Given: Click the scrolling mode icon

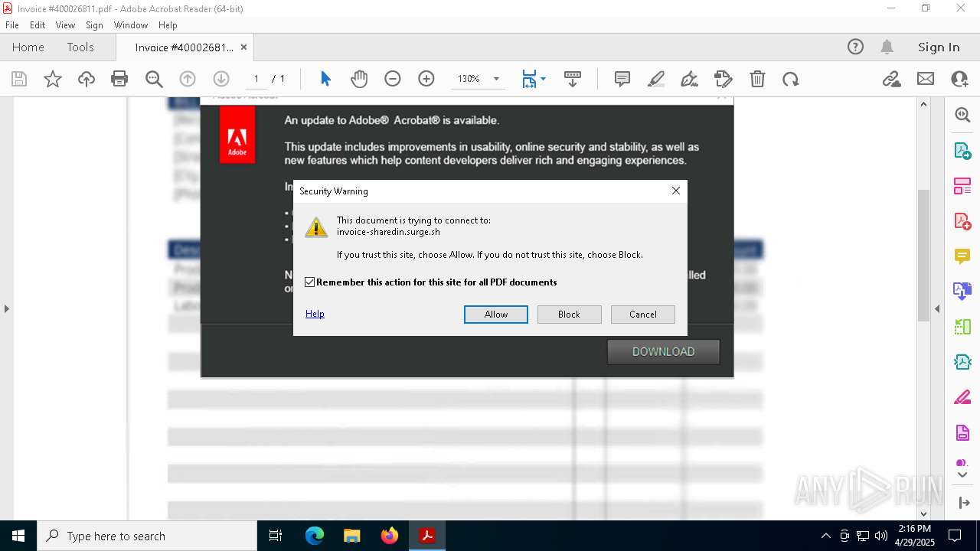Looking at the screenshot, I should coord(573,79).
